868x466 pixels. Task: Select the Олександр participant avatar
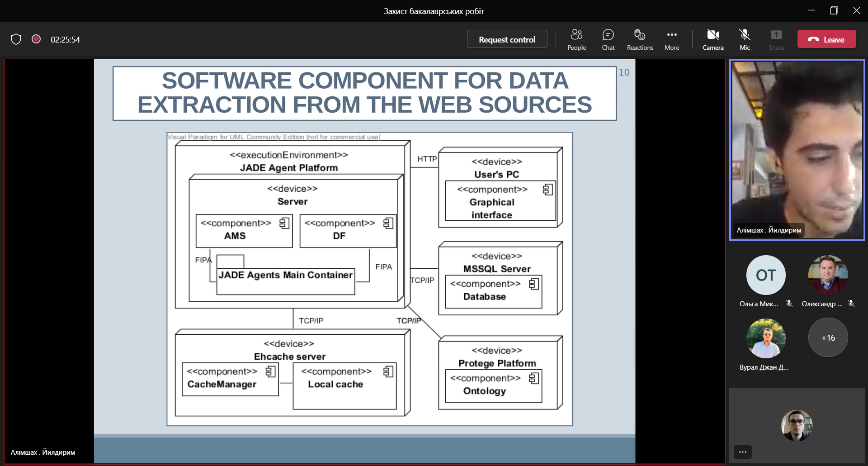click(828, 275)
